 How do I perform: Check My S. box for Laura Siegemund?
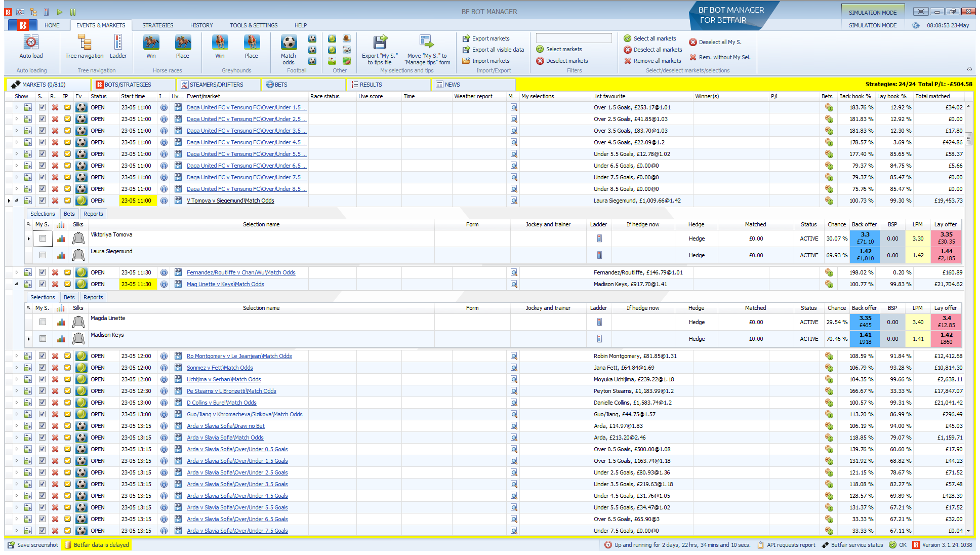pyautogui.click(x=43, y=255)
